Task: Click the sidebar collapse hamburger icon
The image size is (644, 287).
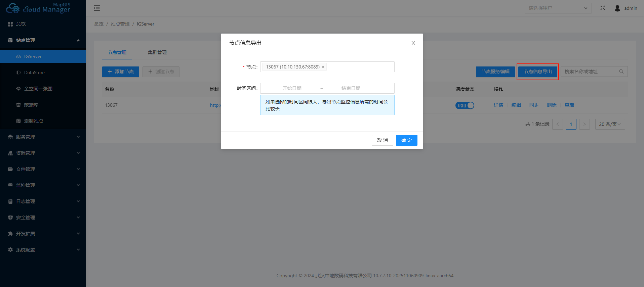Action: pyautogui.click(x=97, y=8)
